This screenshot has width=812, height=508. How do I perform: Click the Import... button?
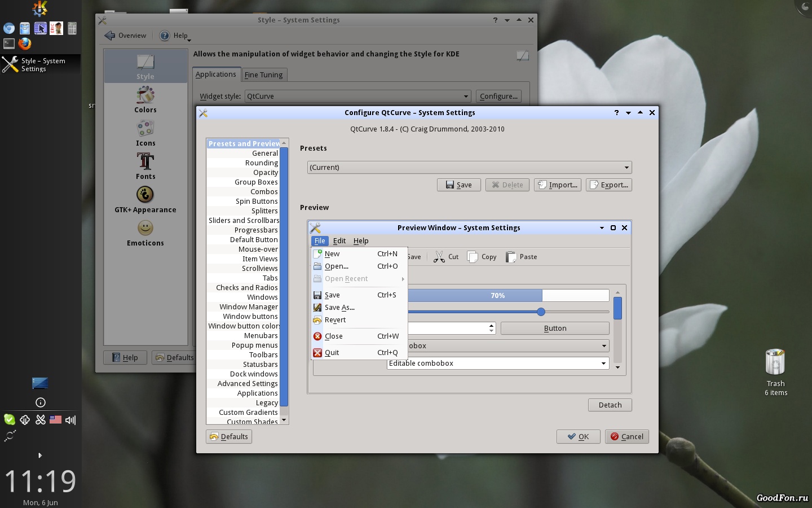click(558, 185)
